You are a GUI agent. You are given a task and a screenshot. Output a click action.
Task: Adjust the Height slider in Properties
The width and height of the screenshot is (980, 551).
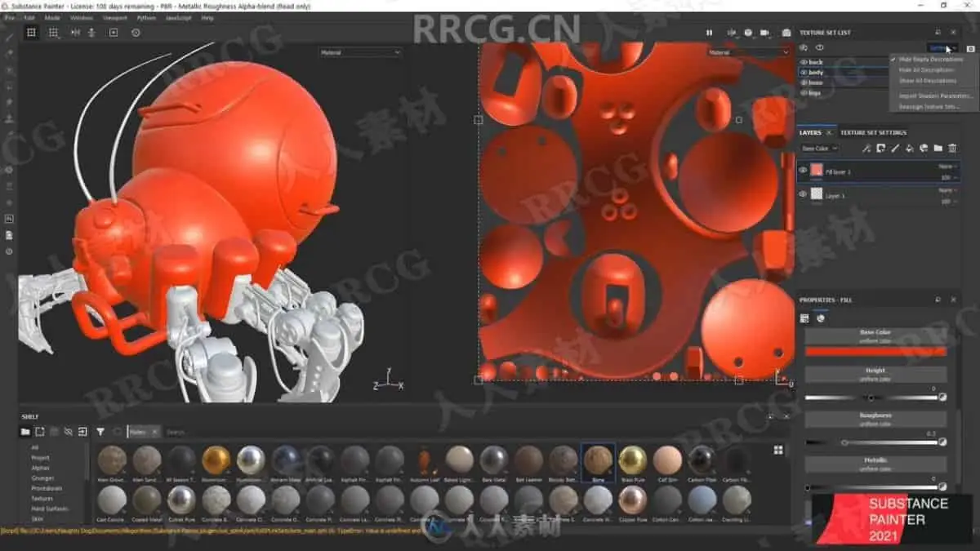click(872, 398)
